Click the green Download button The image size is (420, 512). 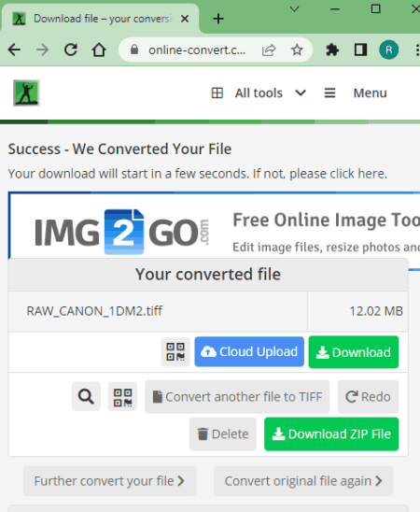pos(354,352)
